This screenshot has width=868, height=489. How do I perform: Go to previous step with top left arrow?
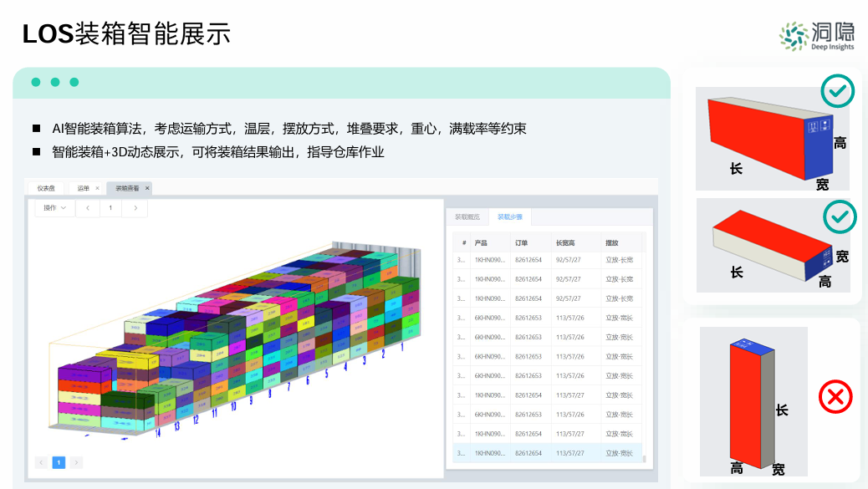click(88, 208)
